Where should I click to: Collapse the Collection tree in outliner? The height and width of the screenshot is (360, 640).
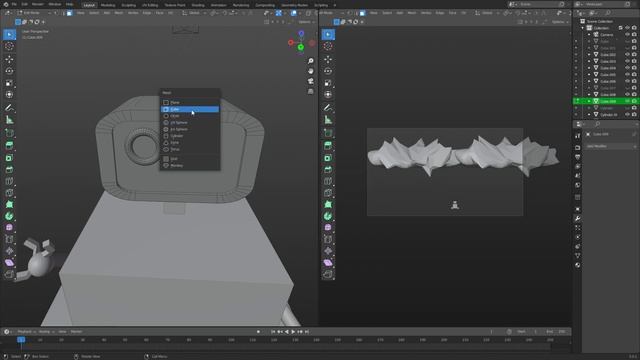pos(583,28)
